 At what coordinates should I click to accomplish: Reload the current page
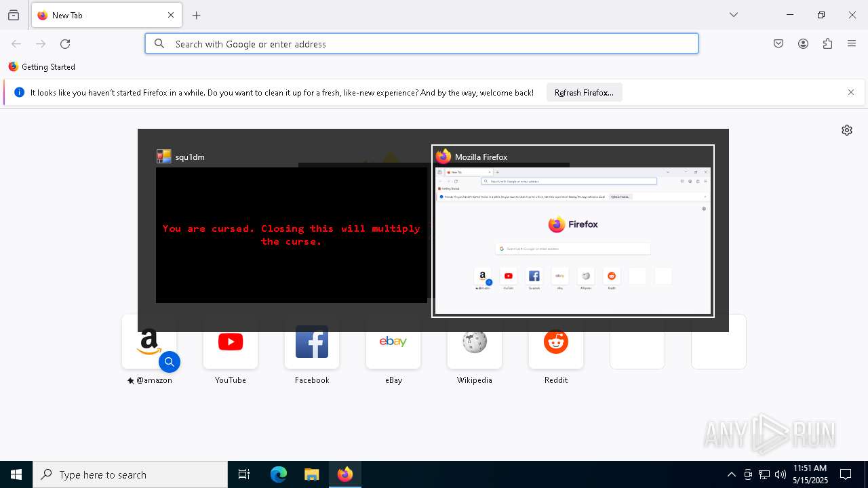(x=65, y=44)
